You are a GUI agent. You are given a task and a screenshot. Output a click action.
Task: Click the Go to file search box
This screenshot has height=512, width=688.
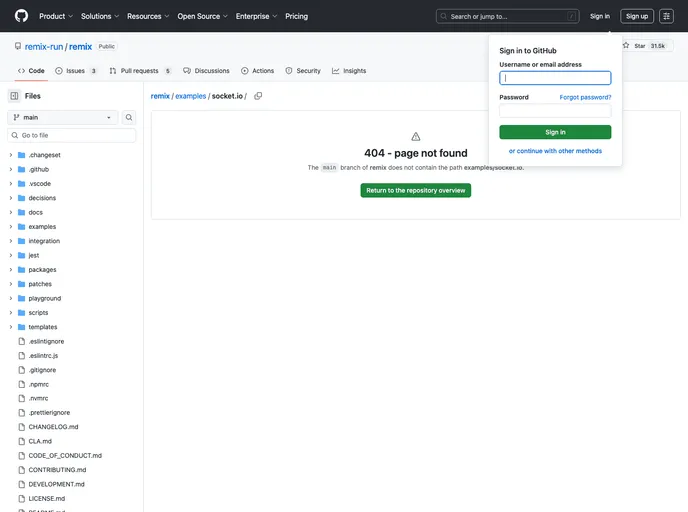72,135
